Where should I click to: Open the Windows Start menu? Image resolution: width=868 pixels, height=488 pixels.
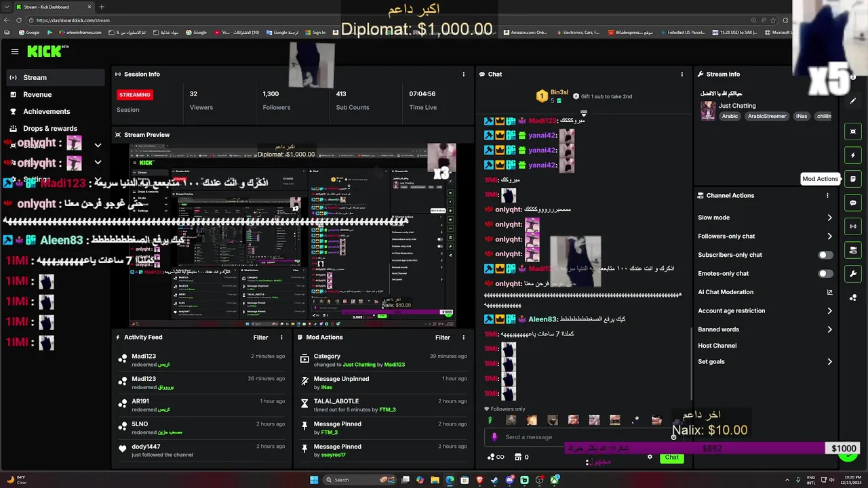(314, 480)
